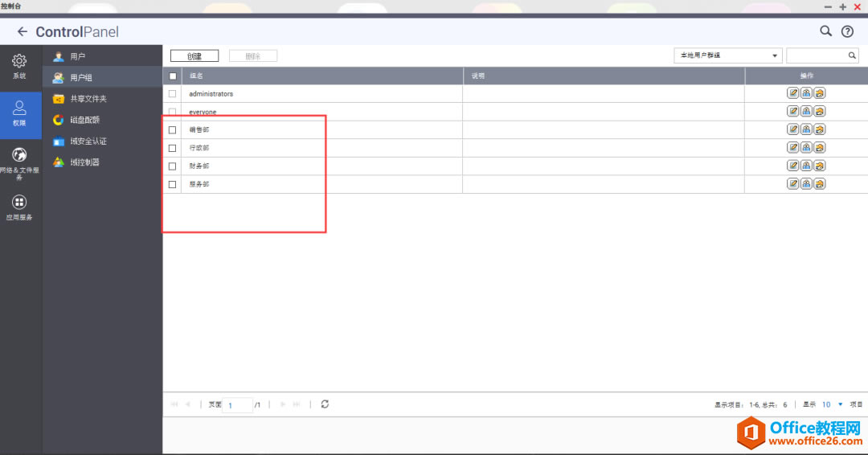Edit shared folder permissions for 财务部
This screenshot has height=455, width=868.
coord(819,166)
